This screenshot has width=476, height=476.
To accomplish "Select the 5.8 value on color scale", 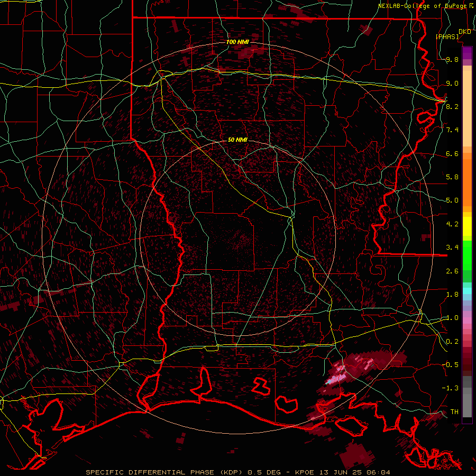I will click(452, 177).
